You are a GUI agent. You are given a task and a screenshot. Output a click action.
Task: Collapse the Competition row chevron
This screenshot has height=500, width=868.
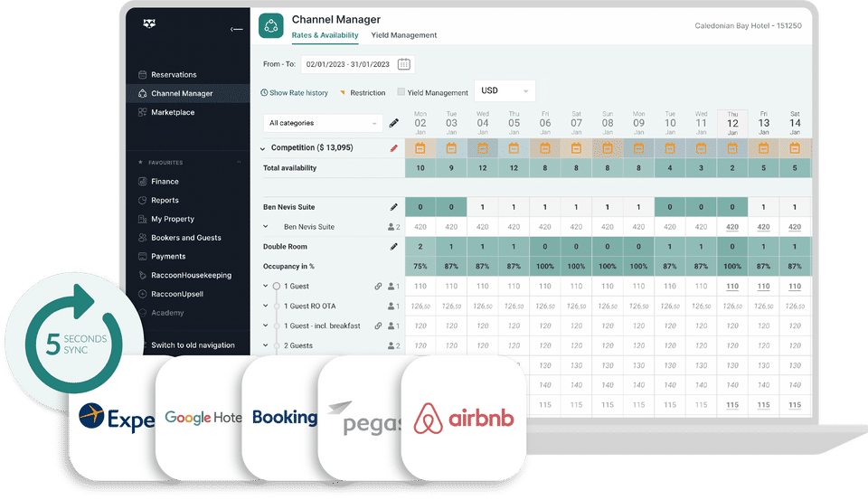coord(263,148)
